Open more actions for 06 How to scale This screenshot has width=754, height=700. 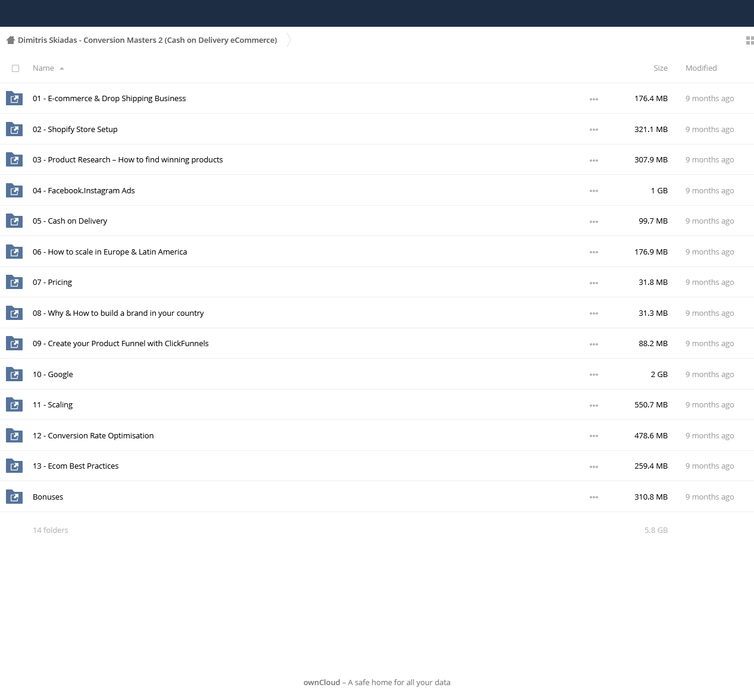(x=594, y=252)
